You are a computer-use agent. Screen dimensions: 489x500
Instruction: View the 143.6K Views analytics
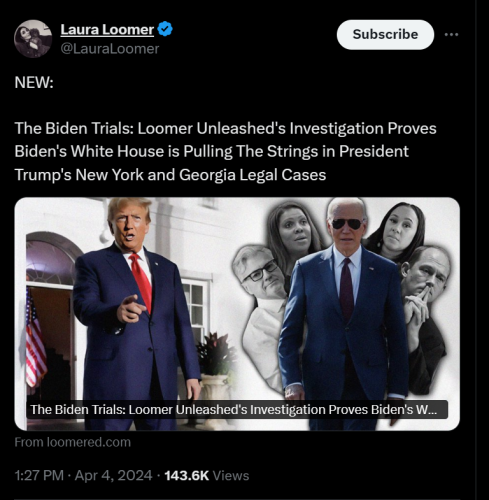pos(207,475)
